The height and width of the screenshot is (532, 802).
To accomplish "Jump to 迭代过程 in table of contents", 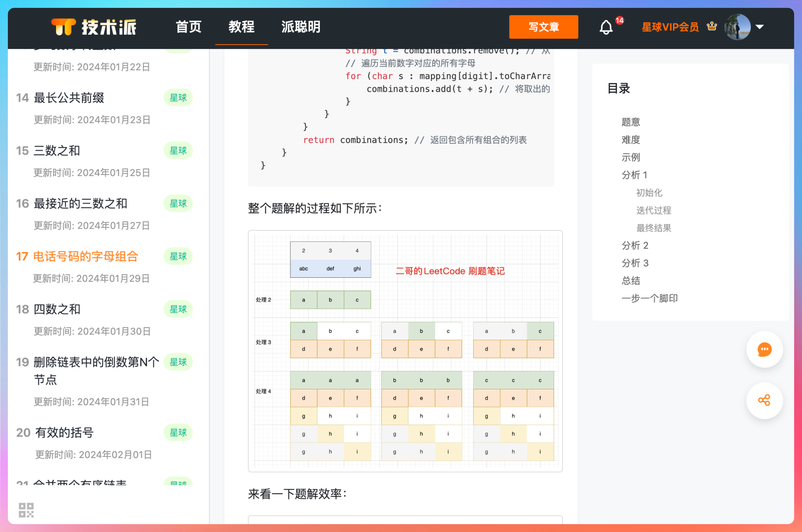I will [x=653, y=210].
